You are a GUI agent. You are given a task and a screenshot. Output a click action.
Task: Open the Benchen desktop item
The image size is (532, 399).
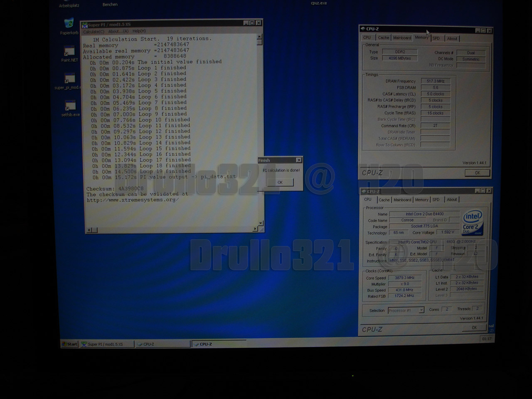(110, 5)
